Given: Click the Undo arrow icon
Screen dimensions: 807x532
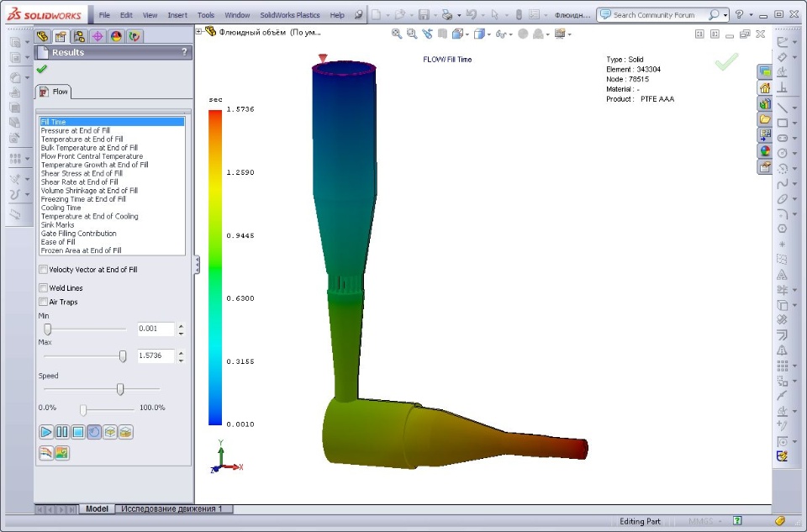Looking at the screenshot, I should pos(471,15).
